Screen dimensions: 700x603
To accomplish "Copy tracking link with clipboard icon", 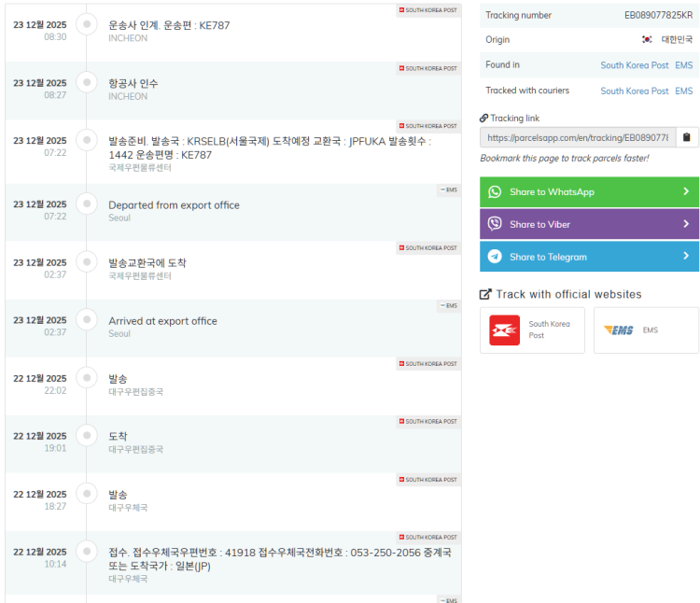I will pyautogui.click(x=687, y=137).
